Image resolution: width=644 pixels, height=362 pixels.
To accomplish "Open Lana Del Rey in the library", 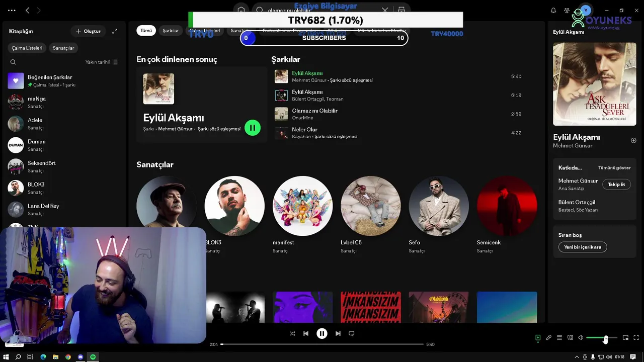I will pos(64,209).
